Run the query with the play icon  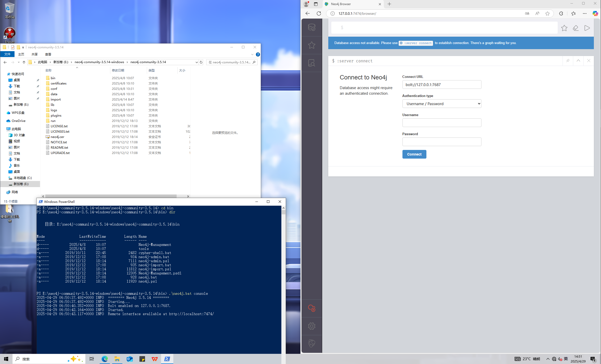pos(587,28)
